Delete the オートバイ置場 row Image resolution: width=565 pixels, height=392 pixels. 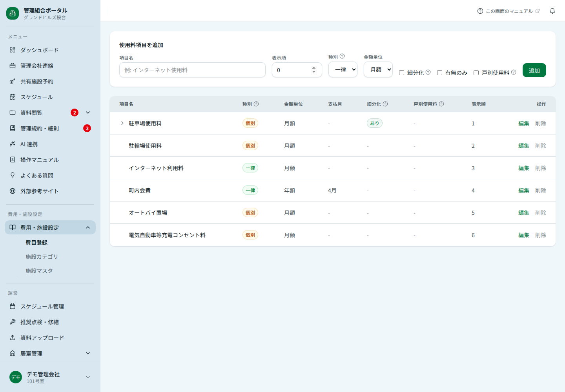click(541, 212)
